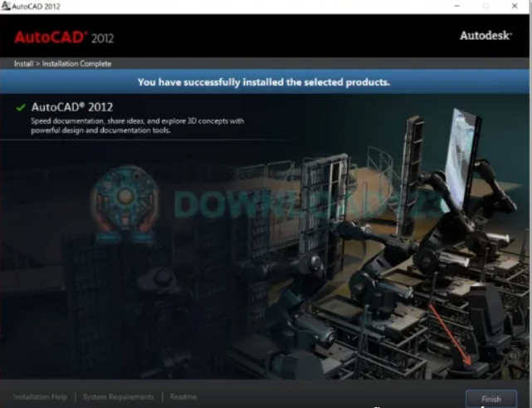Click the 'You have successfully installed' banner text
The image size is (532, 408).
(x=264, y=82)
